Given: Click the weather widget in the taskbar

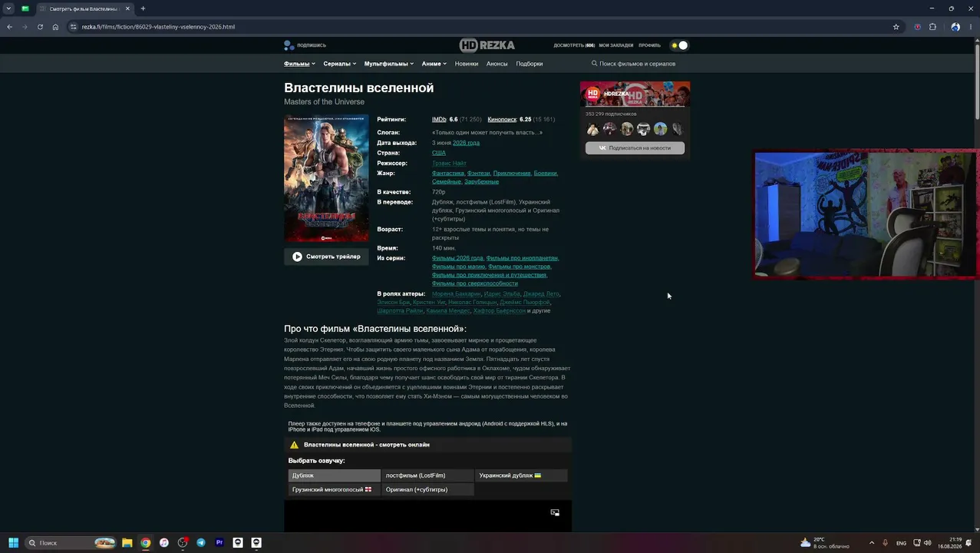Looking at the screenshot, I should (825, 543).
